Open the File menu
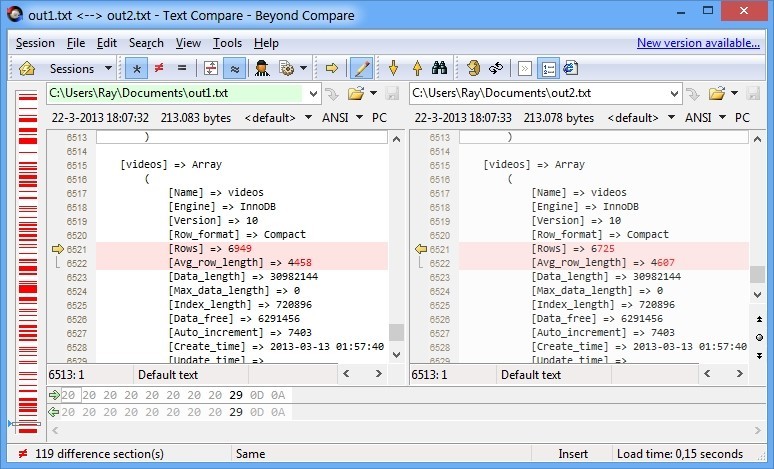This screenshot has height=469, width=774. (76, 43)
